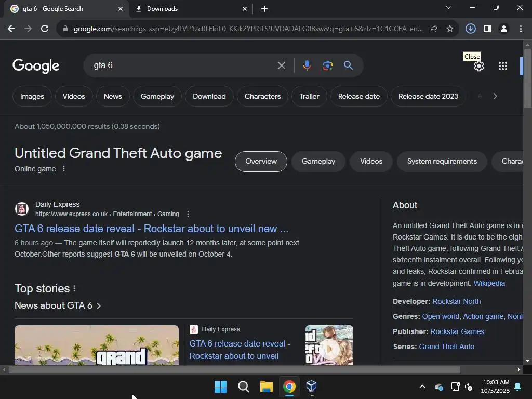Select the Gameplay search chip

point(157,96)
